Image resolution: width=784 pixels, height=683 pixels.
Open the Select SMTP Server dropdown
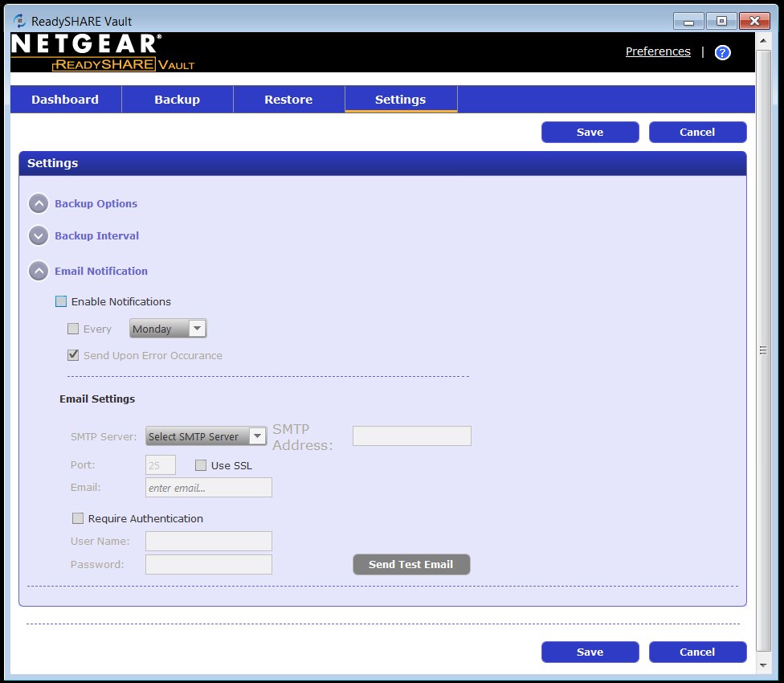[x=206, y=436]
